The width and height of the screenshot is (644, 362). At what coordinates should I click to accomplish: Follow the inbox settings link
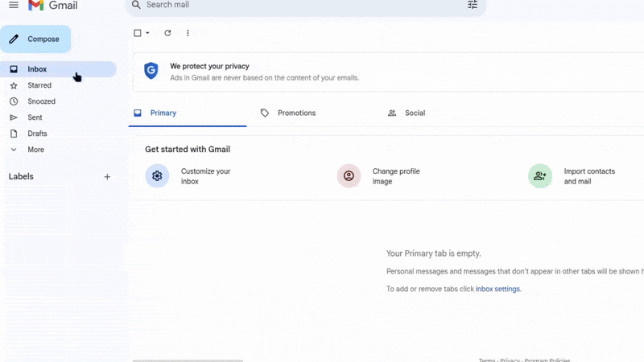[x=497, y=289]
